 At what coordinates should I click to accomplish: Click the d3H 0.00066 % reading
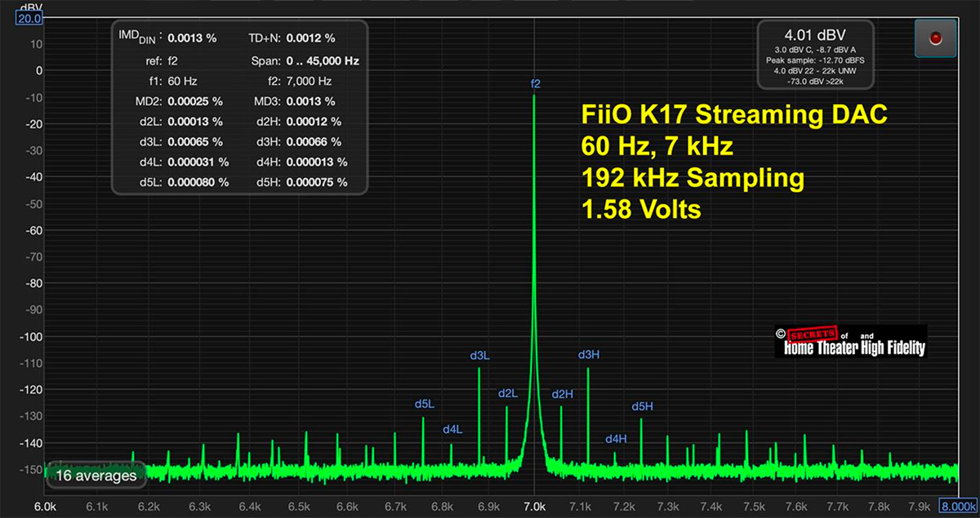[314, 142]
